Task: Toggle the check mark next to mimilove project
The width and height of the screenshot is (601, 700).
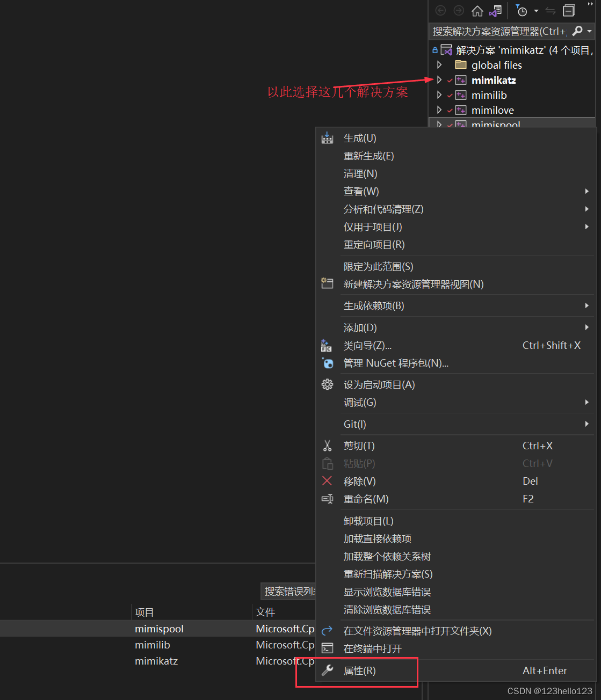Action: click(450, 110)
